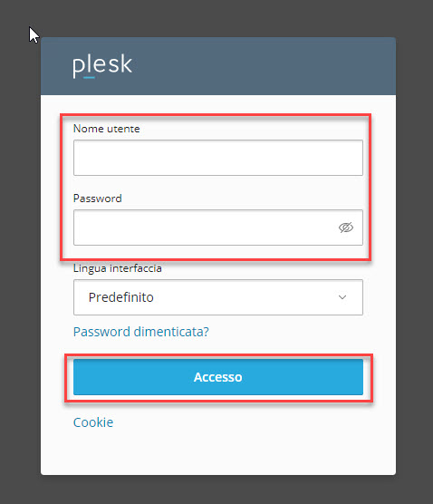View cookie settings at the bottom of the form
This screenshot has width=433, height=504.
pyautogui.click(x=93, y=422)
